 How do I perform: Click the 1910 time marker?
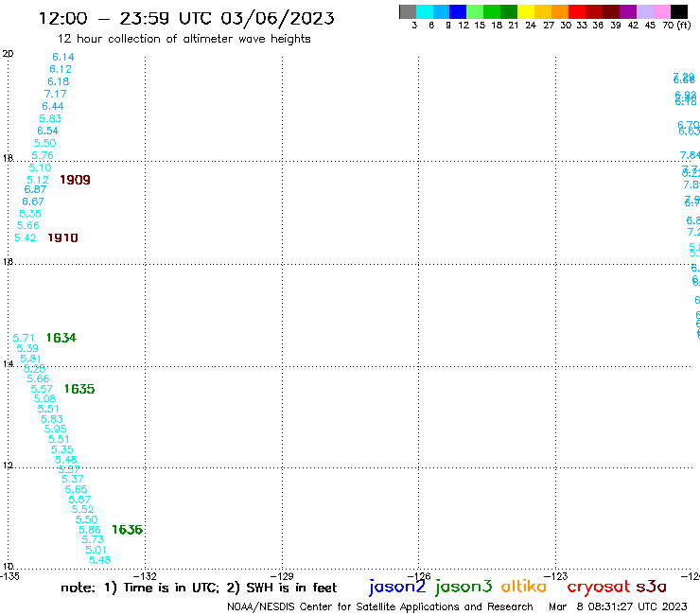pyautogui.click(x=63, y=238)
